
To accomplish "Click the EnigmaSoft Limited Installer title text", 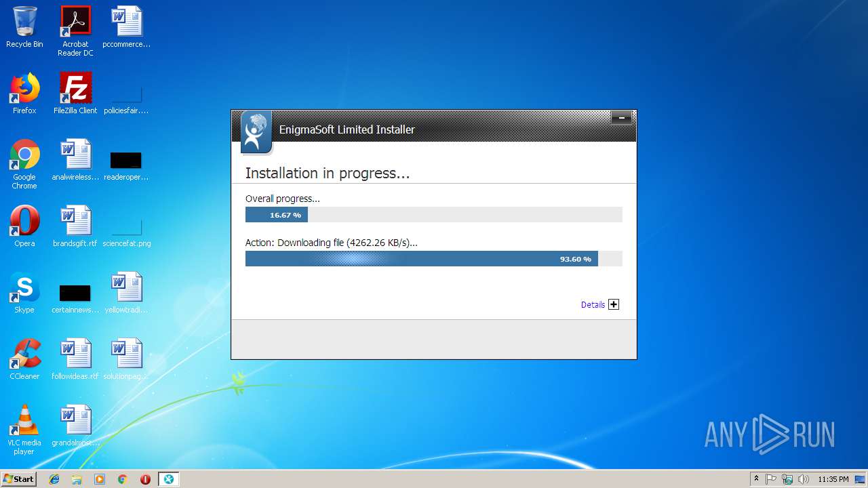I will pos(347,129).
